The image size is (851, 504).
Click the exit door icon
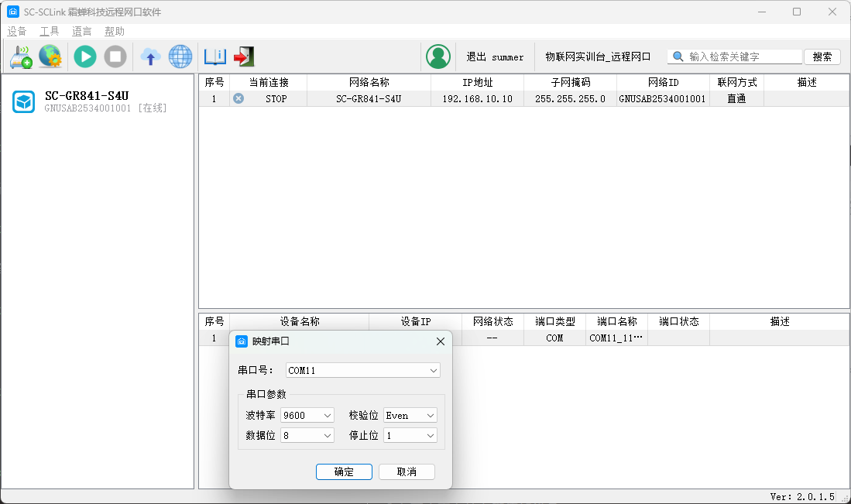point(244,57)
